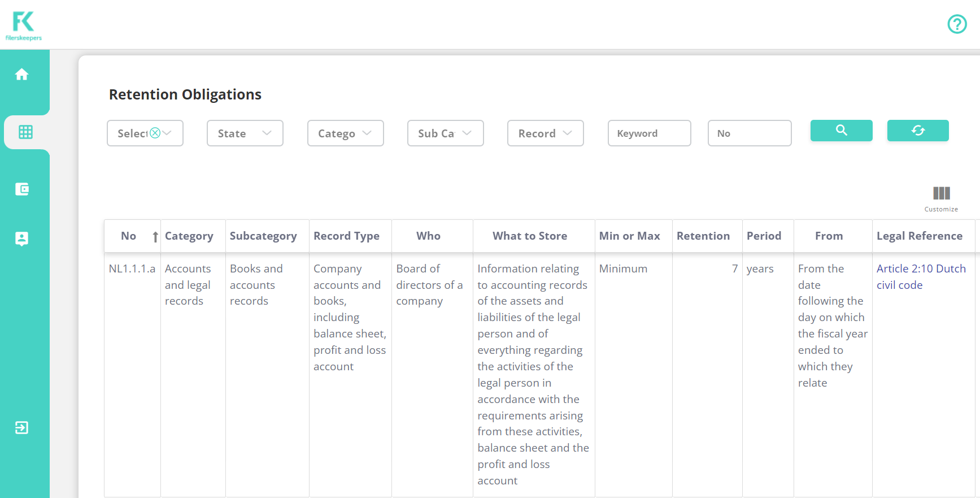Click the Keyword input field

click(649, 133)
